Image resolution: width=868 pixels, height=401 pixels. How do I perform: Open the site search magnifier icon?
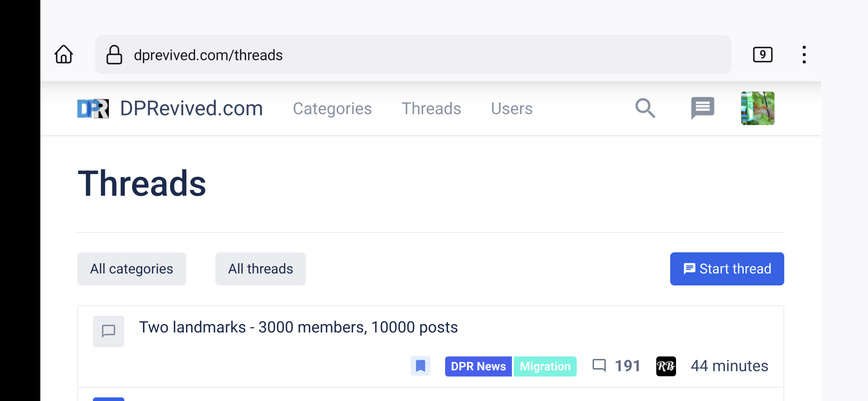(645, 108)
